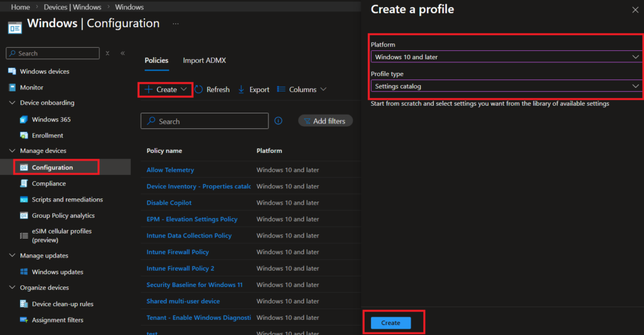This screenshot has height=335, width=644.
Task: Open eSIM cellular profiles icon
Action: point(24,236)
